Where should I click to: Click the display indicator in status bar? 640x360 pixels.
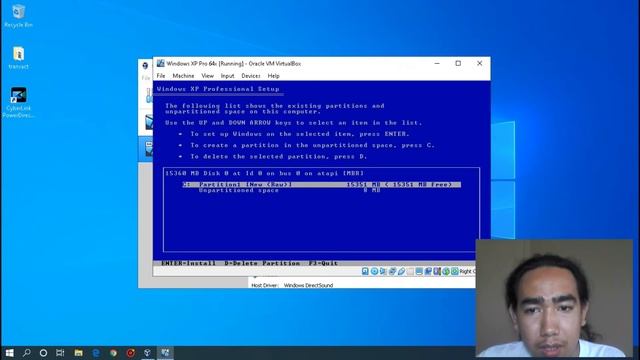[x=419, y=271]
